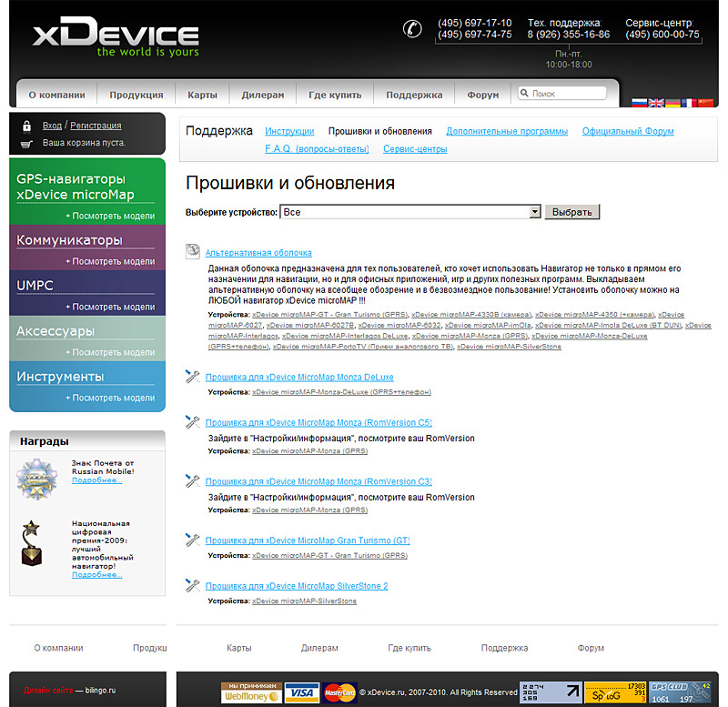Open the device selection dropdown
The image size is (728, 707).
tap(410, 212)
